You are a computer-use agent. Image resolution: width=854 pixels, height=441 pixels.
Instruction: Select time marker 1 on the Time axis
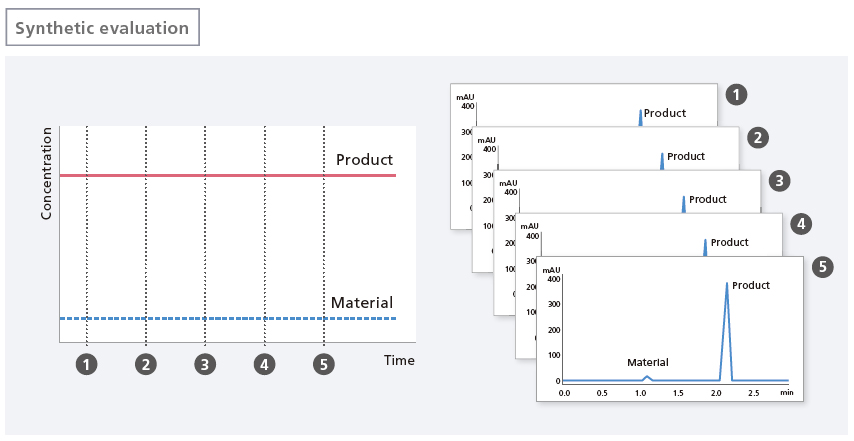pos(87,364)
